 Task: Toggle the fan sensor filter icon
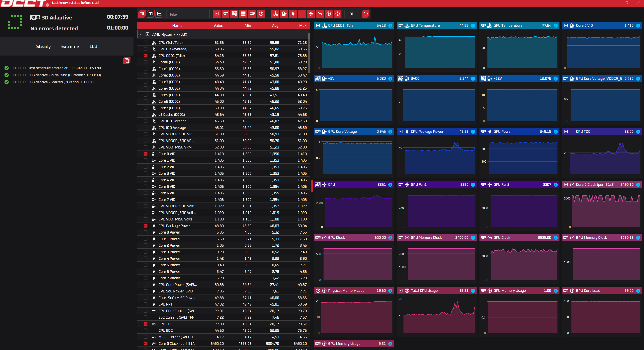tap(311, 14)
